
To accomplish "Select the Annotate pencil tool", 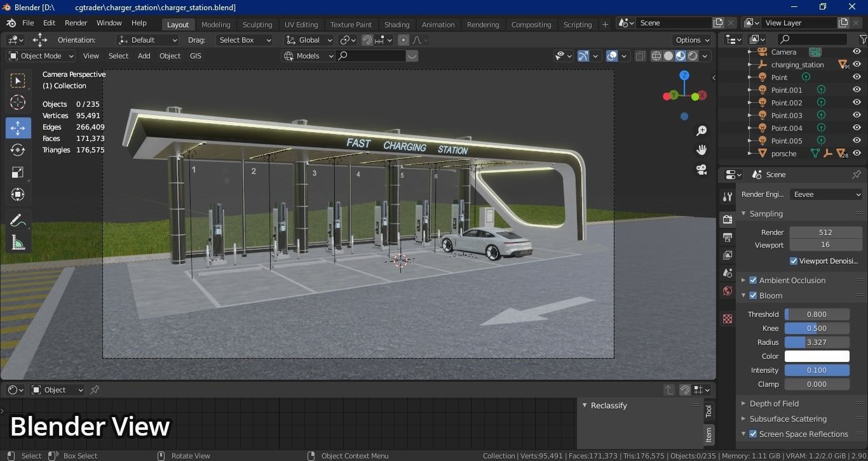I will pos(18,220).
